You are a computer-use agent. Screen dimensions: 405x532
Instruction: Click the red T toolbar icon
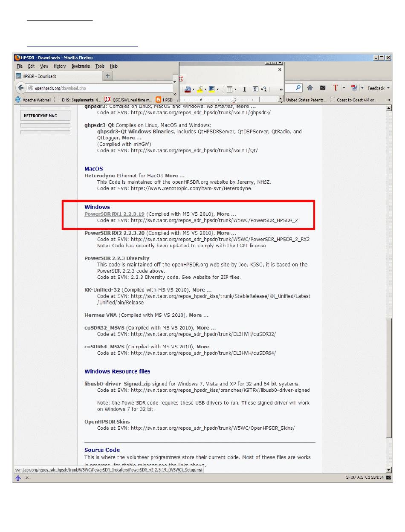(336, 88)
